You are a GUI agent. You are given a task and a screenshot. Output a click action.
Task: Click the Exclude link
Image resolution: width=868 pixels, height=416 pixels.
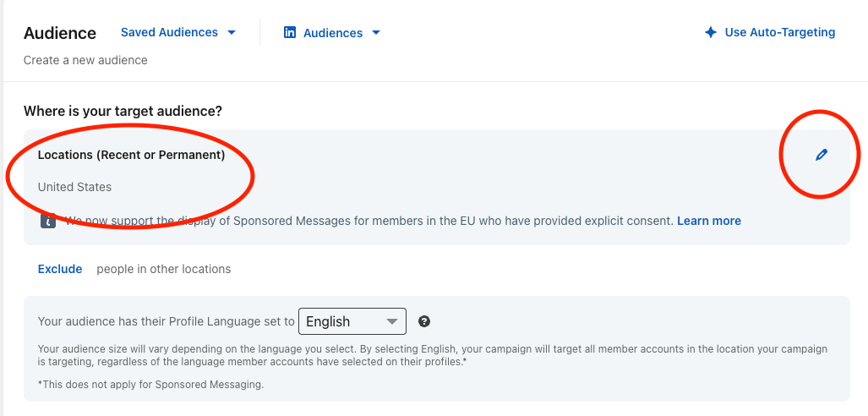coord(60,269)
